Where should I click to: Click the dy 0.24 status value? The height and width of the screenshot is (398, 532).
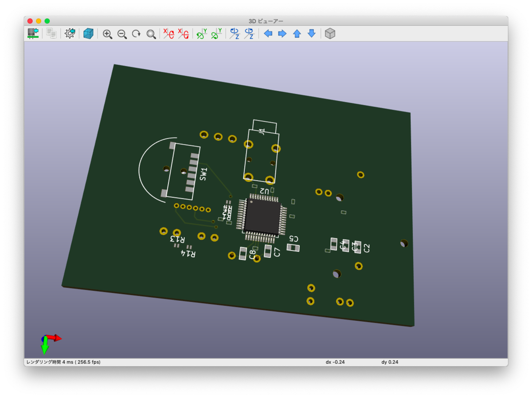[x=390, y=362]
